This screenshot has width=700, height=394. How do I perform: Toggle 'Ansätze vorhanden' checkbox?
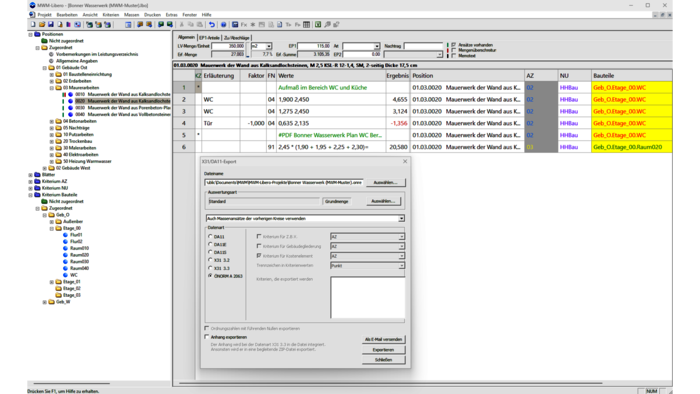[454, 45]
